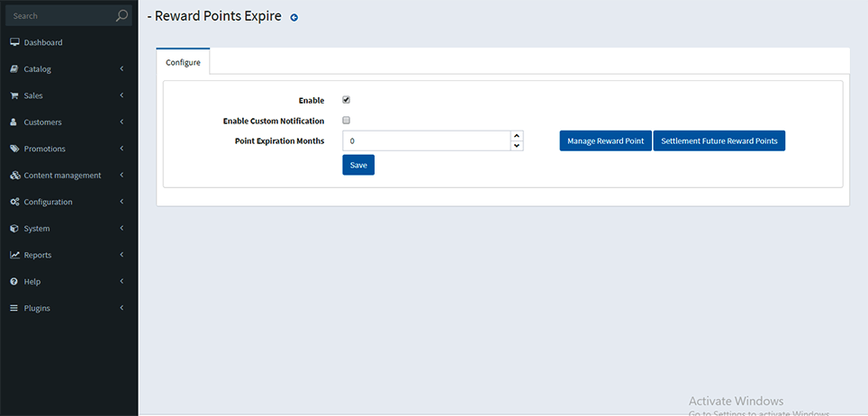This screenshot has height=416, width=868.
Task: Expand the Plugins menu chevron
Action: (122, 308)
